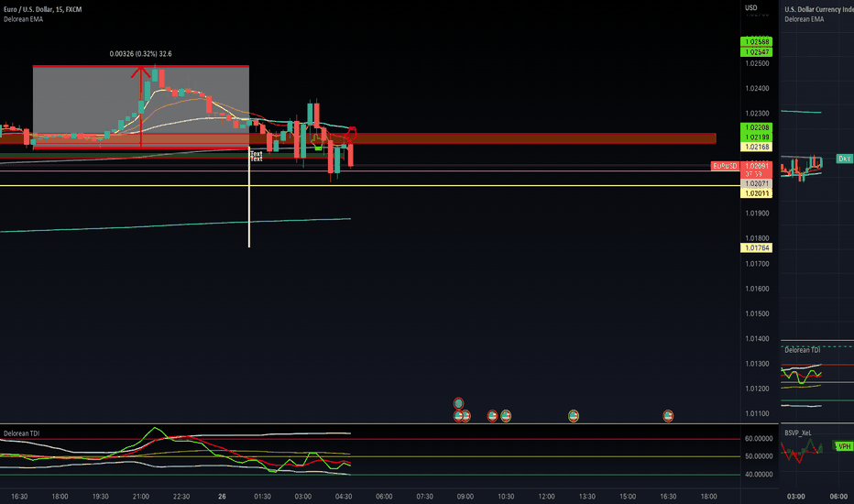This screenshot has height=504, width=854.
Task: Click the EURUSD last-price label
Action: (725, 166)
